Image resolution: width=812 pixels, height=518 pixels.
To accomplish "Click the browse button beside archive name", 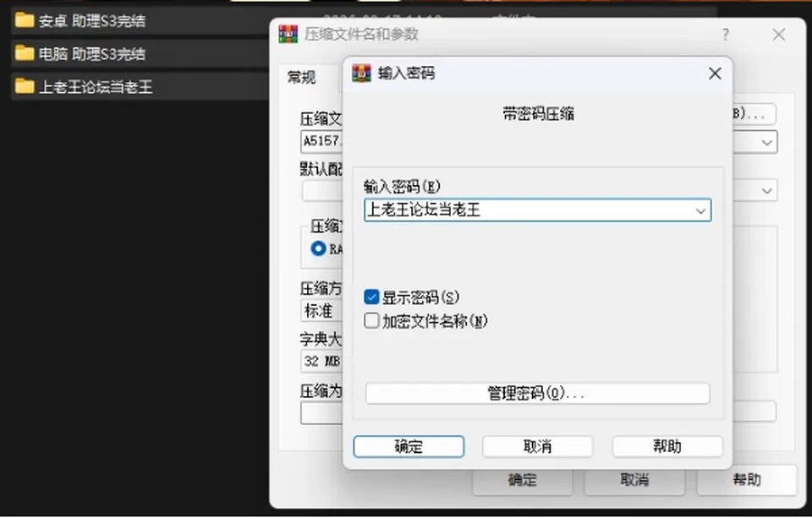I will click(754, 114).
